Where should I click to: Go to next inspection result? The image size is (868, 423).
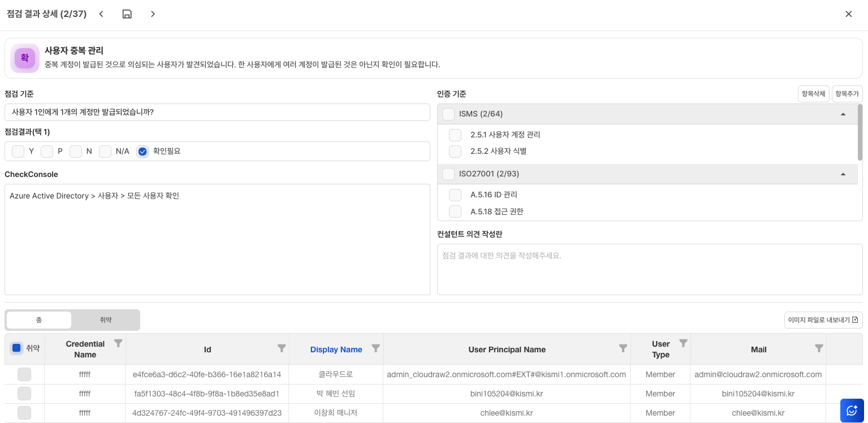(x=153, y=14)
